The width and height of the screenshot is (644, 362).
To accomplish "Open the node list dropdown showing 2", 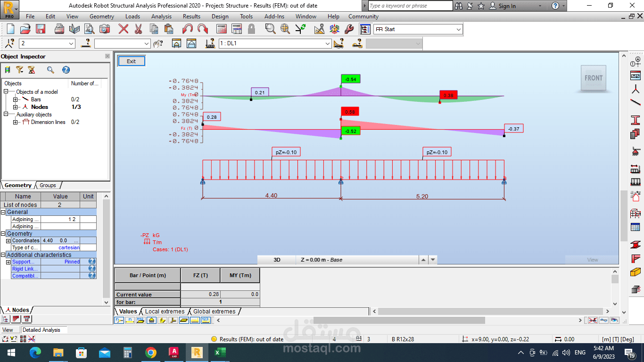I will click(x=71, y=44).
